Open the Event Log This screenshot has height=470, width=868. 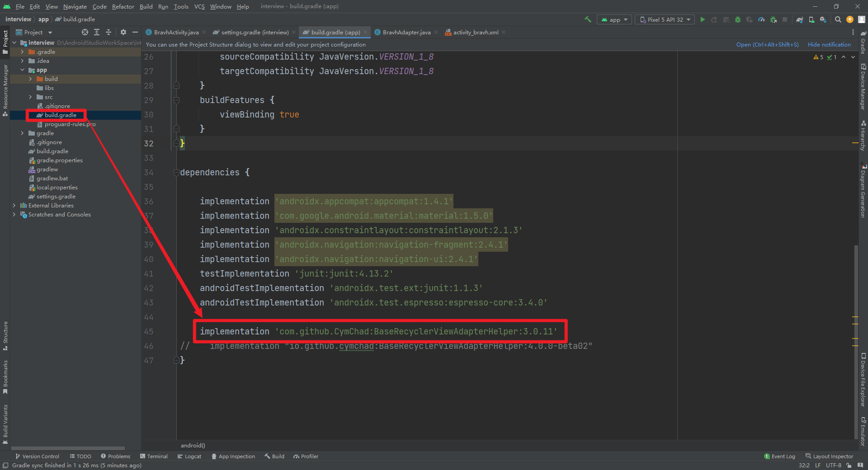779,456
